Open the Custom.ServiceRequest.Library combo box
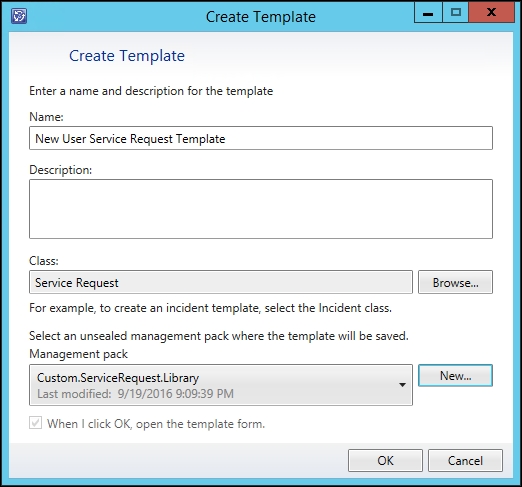Image resolution: width=522 pixels, height=487 pixels. click(x=221, y=385)
